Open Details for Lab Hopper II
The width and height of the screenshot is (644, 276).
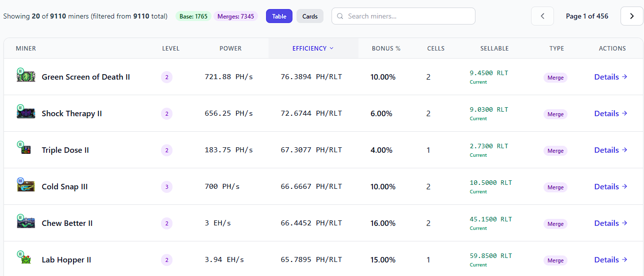(611, 259)
